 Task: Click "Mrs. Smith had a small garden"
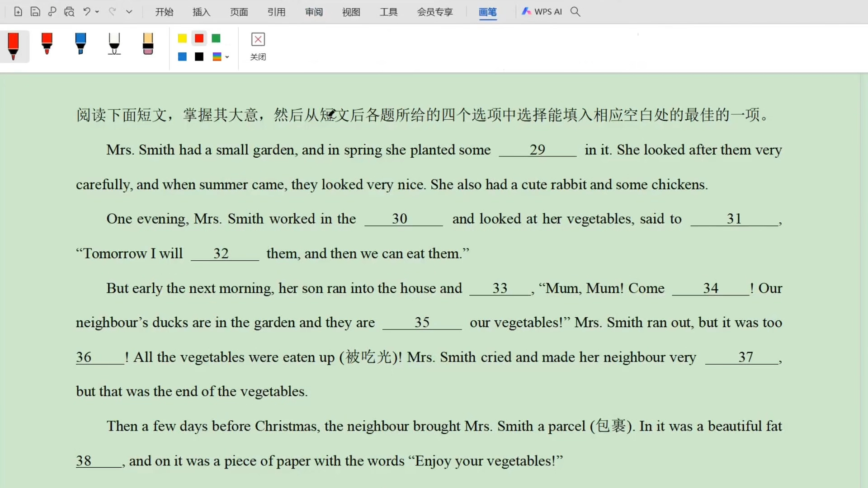pos(200,150)
